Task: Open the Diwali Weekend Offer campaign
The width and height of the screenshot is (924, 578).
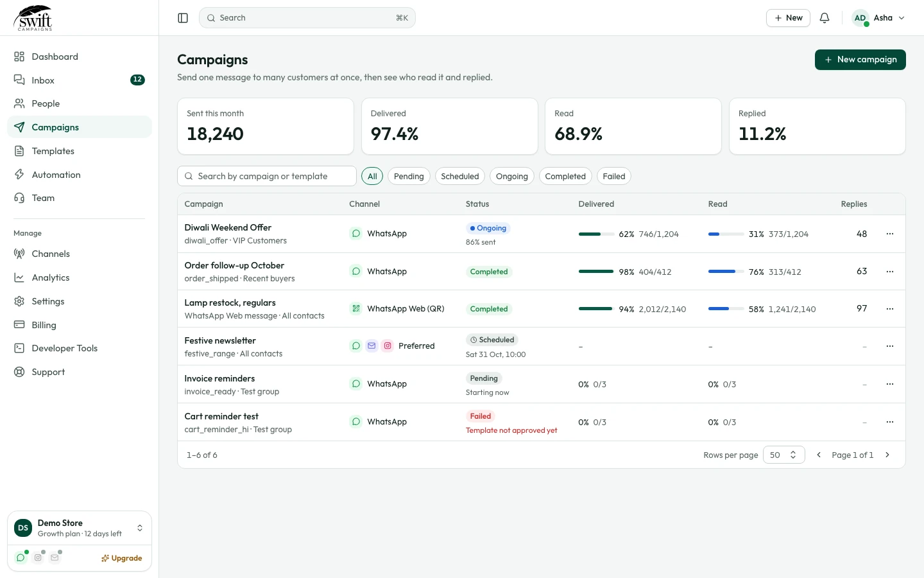Action: pyautogui.click(x=228, y=227)
